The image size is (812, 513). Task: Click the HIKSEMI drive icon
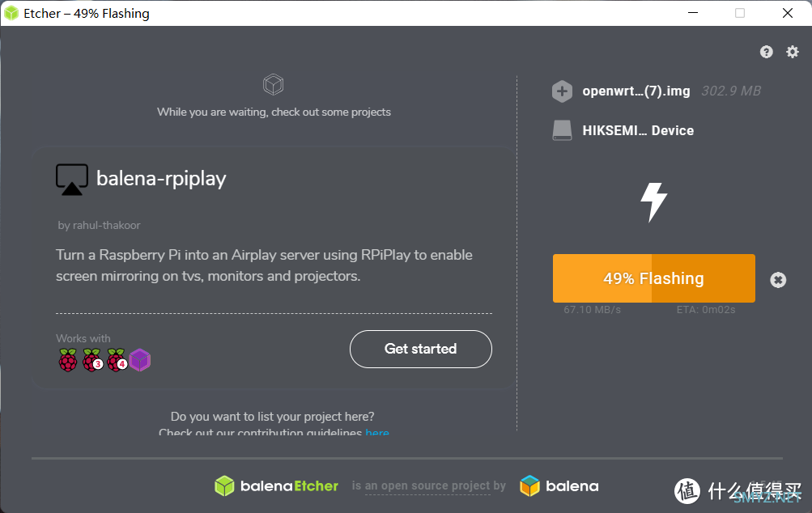[562, 130]
